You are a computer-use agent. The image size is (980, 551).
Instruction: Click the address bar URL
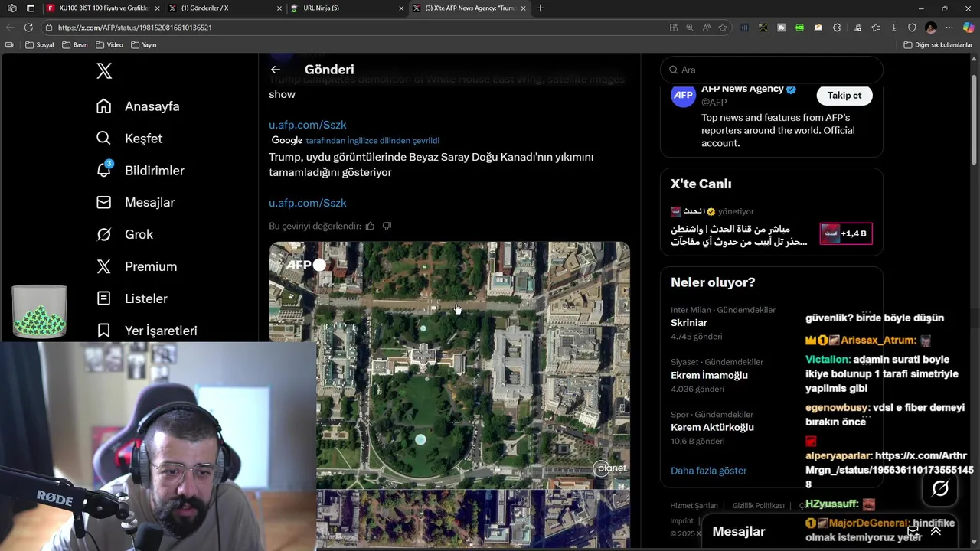pyautogui.click(x=135, y=28)
